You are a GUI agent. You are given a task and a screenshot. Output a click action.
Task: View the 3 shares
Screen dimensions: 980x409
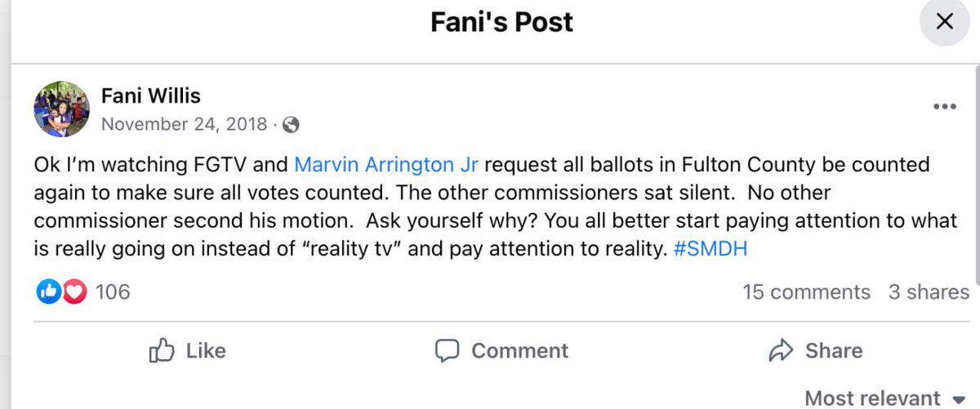pyautogui.click(x=929, y=291)
